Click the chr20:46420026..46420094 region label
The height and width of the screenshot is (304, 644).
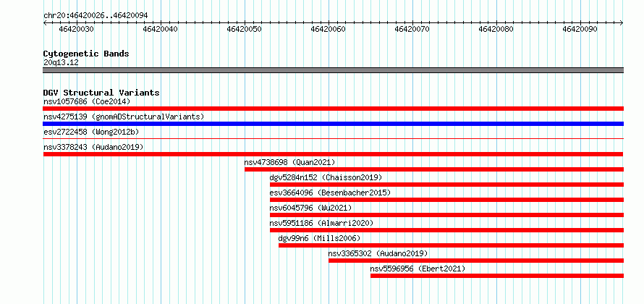point(96,16)
